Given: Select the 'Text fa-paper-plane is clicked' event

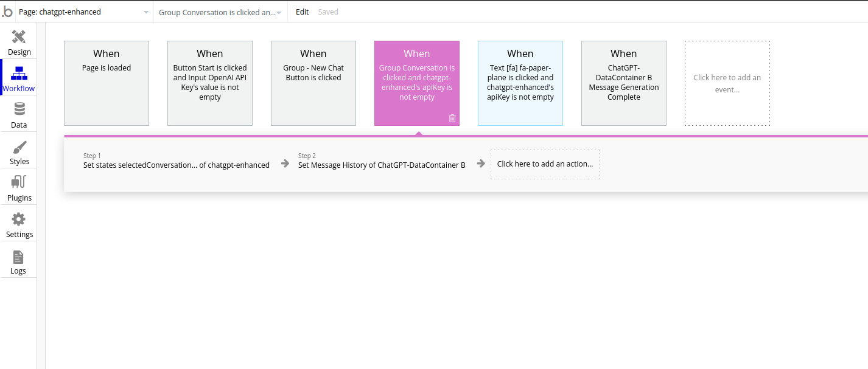Looking at the screenshot, I should pyautogui.click(x=520, y=82).
